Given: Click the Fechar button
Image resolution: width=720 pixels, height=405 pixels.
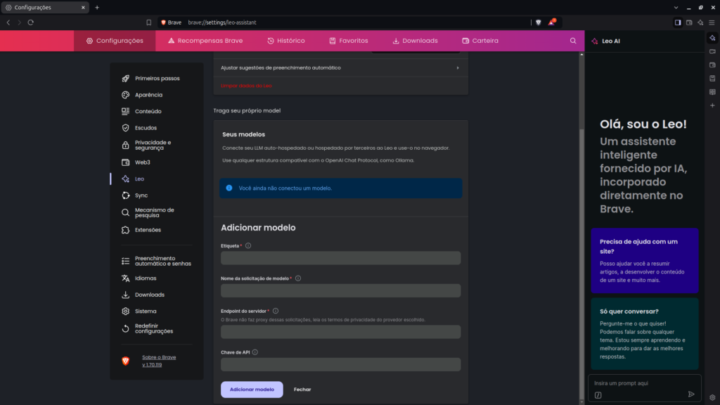Looking at the screenshot, I should [x=302, y=389].
